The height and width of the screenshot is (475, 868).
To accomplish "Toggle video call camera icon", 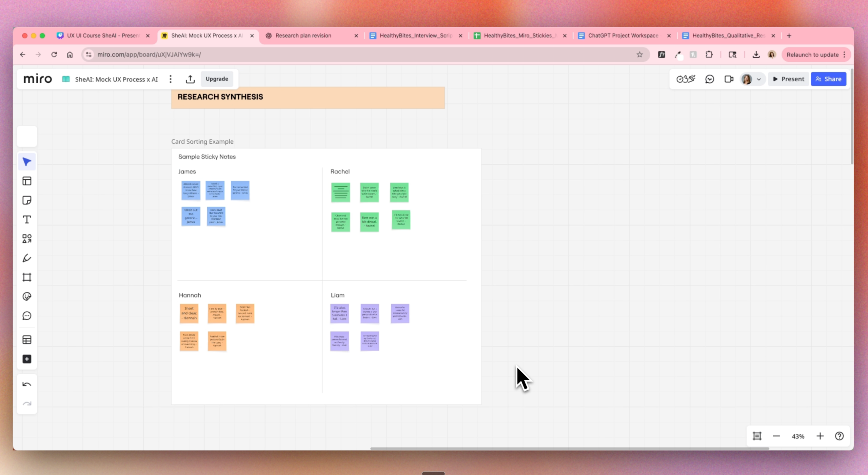I will 729,79.
